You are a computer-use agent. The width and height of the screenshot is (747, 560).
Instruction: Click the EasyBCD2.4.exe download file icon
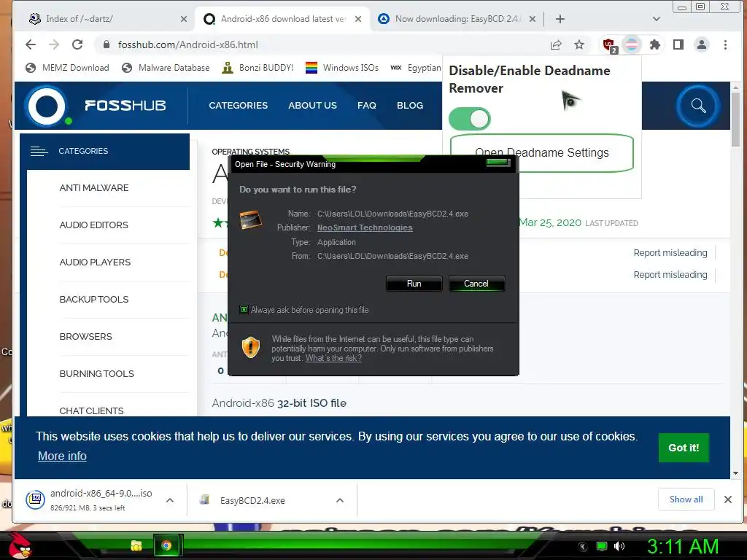point(205,500)
